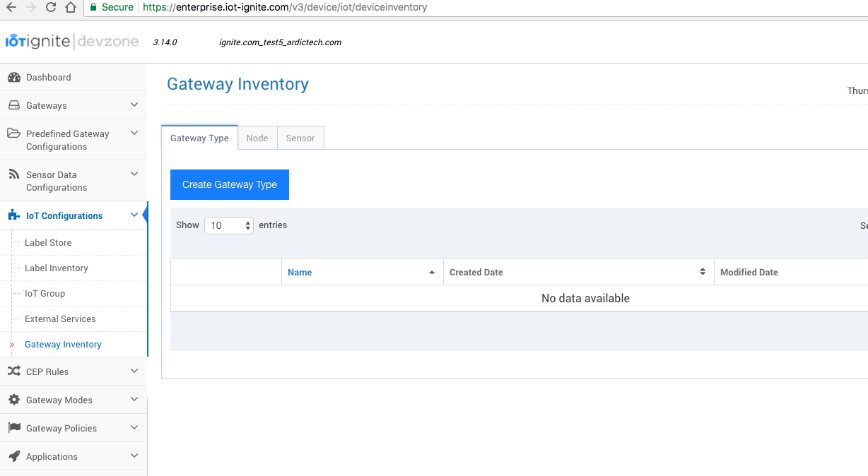Click the Create Gateway Type button
This screenshot has width=868, height=476.
click(x=229, y=184)
